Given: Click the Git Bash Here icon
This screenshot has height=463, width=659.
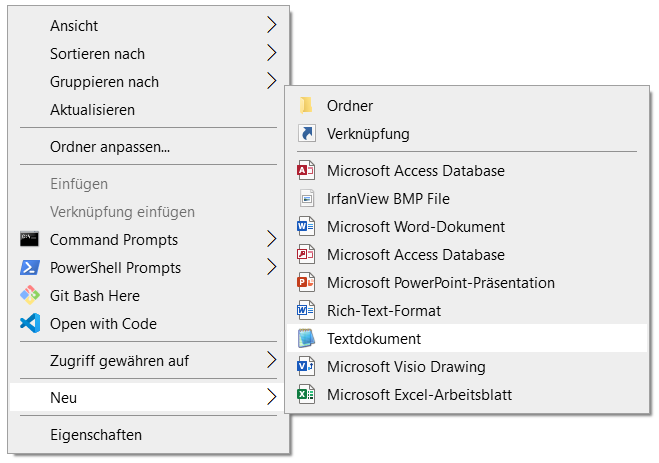Looking at the screenshot, I should pyautogui.click(x=30, y=295).
